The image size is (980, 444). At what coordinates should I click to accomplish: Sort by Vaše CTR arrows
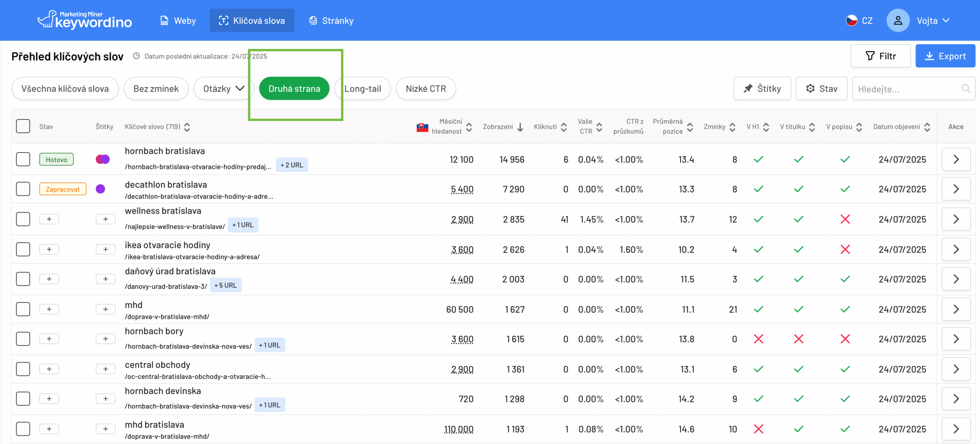click(599, 127)
